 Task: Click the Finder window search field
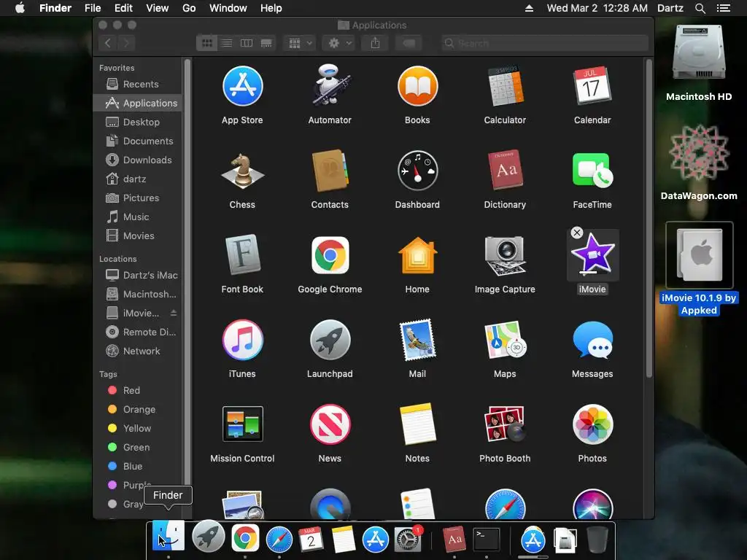coord(544,43)
